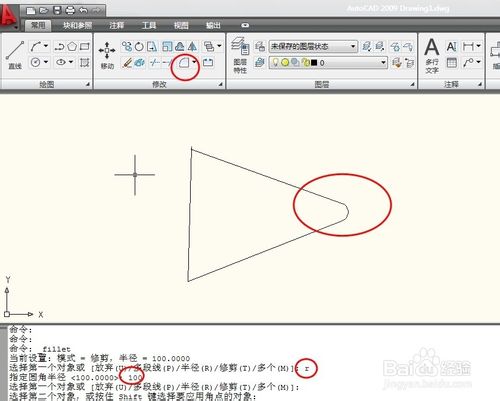Click the command line left grip bar
Viewport: 500px width, 401px height.
click(x=3, y=363)
